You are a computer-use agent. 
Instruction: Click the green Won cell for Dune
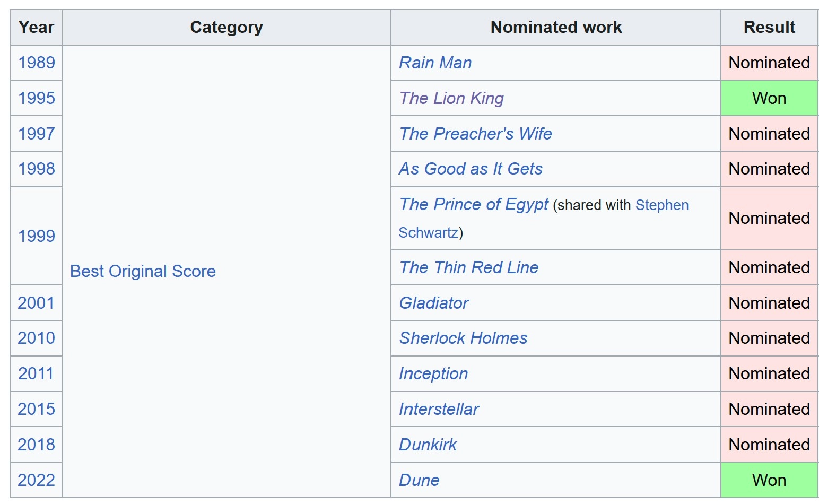click(x=769, y=480)
